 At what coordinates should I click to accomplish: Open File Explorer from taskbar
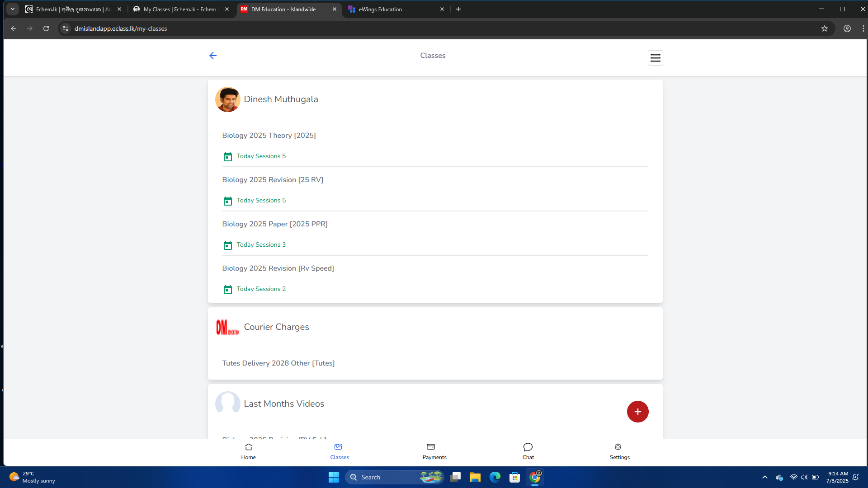[475, 477]
